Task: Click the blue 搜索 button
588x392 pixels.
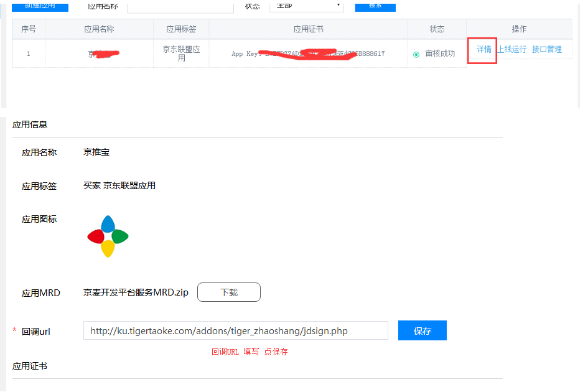Action: click(375, 6)
